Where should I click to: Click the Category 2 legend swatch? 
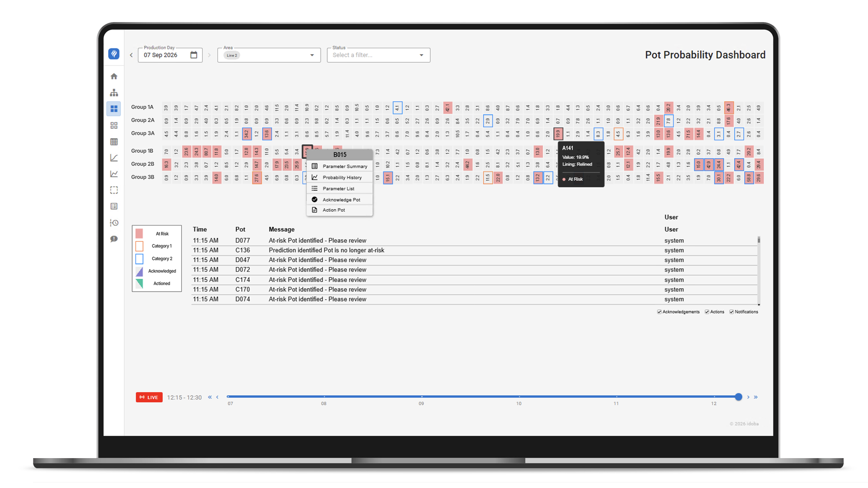point(139,259)
